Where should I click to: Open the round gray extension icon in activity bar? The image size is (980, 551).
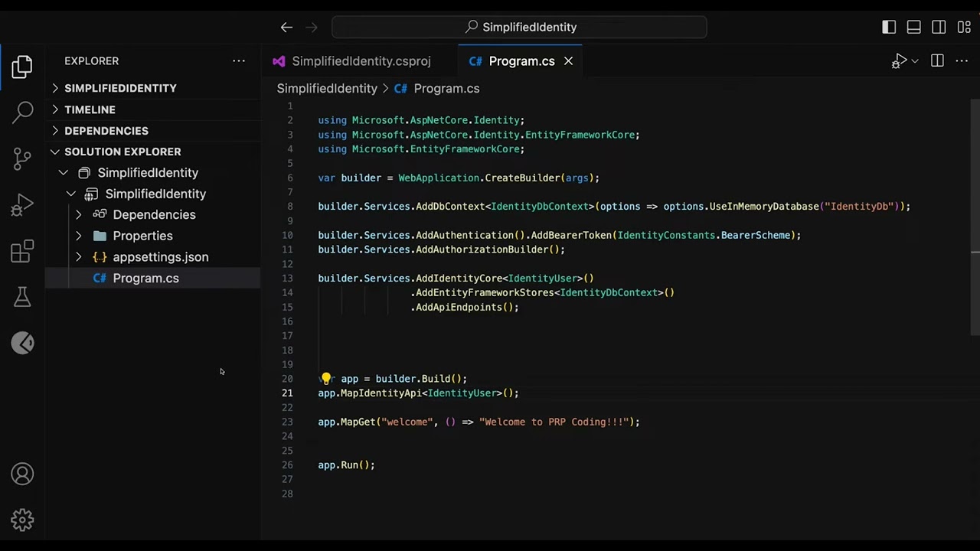(x=22, y=342)
